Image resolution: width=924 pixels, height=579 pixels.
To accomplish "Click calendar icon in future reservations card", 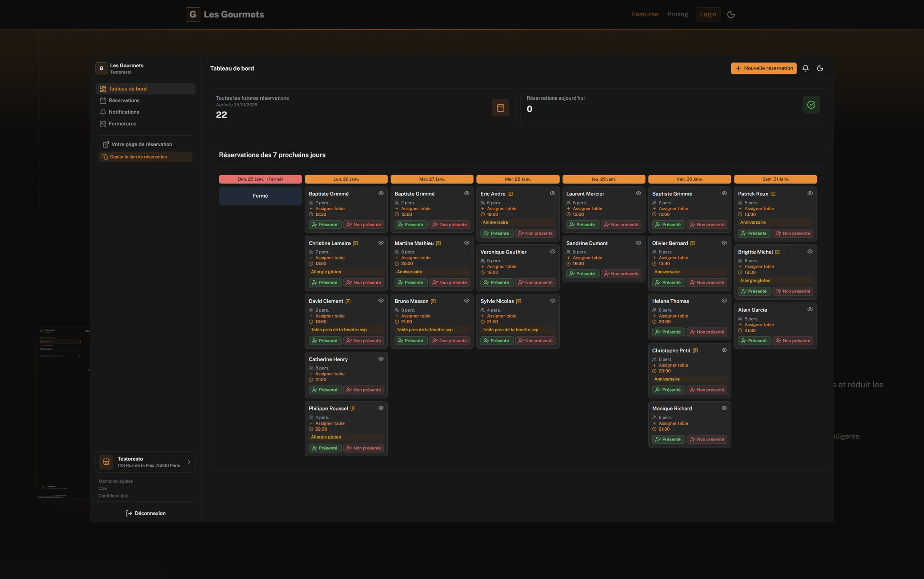I will point(500,108).
